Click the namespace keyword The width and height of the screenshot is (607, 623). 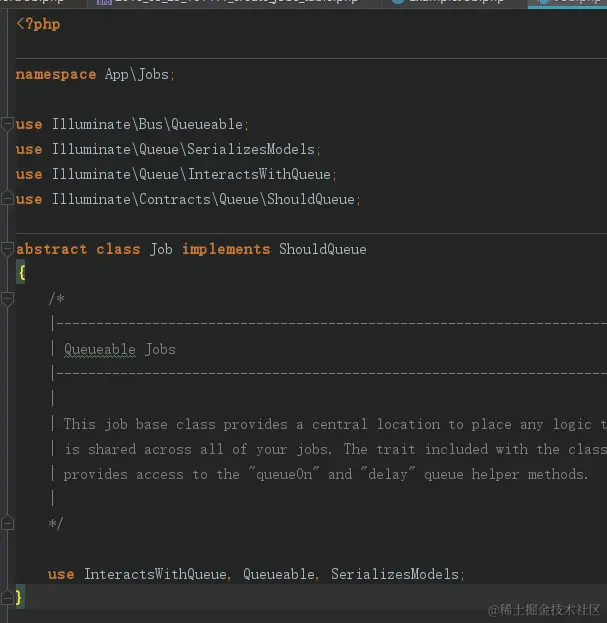click(x=56, y=74)
